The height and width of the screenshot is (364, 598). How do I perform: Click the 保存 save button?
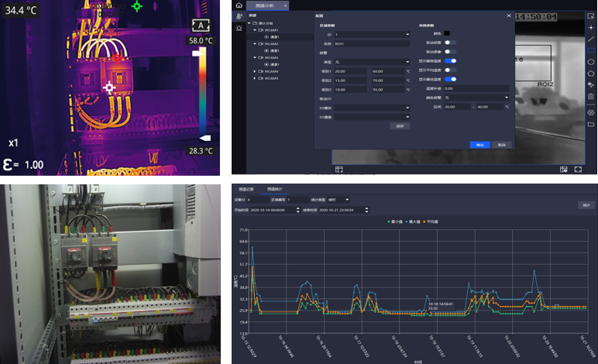click(x=400, y=125)
